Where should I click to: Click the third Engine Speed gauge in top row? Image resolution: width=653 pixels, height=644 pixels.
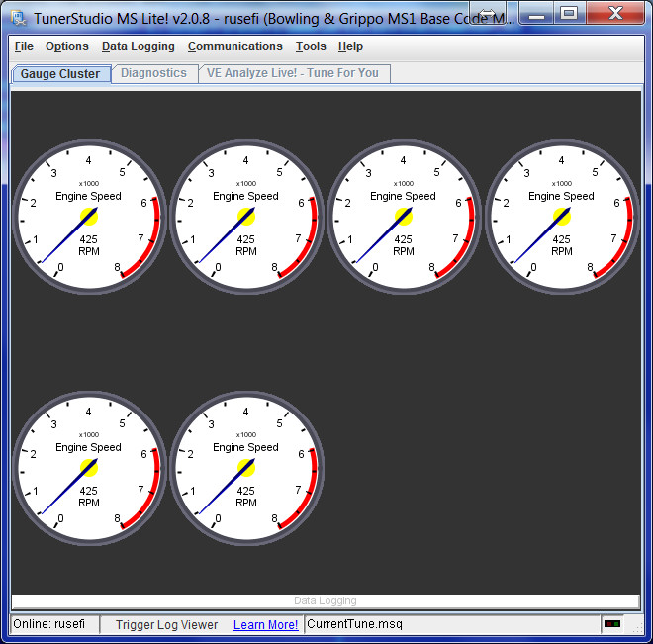(404, 217)
